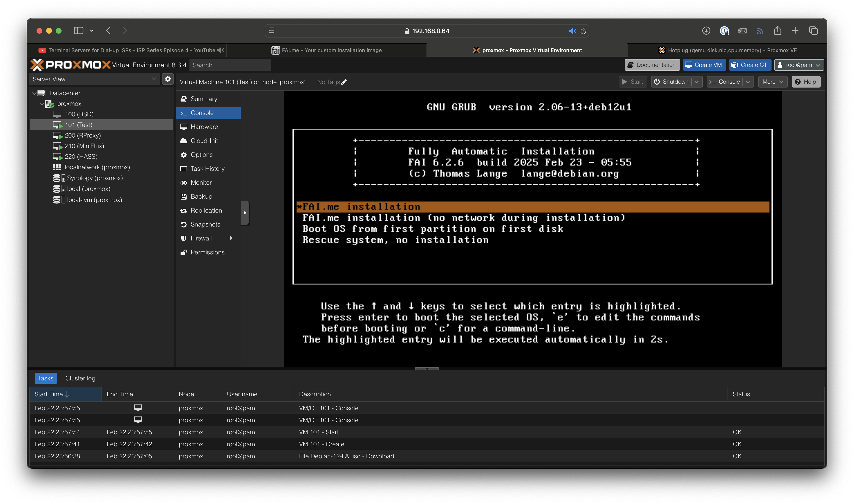Click the Safari share icon
The image size is (854, 504).
tap(777, 31)
